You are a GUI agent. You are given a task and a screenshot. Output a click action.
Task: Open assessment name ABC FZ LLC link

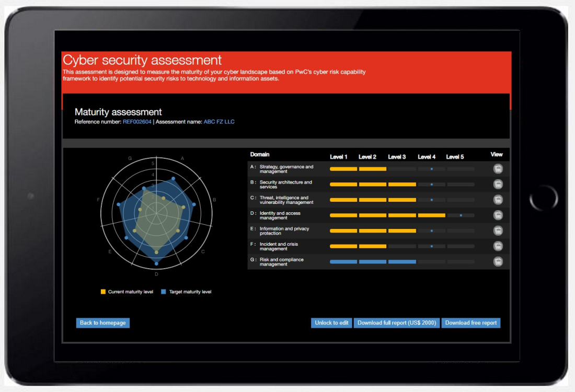coord(219,122)
